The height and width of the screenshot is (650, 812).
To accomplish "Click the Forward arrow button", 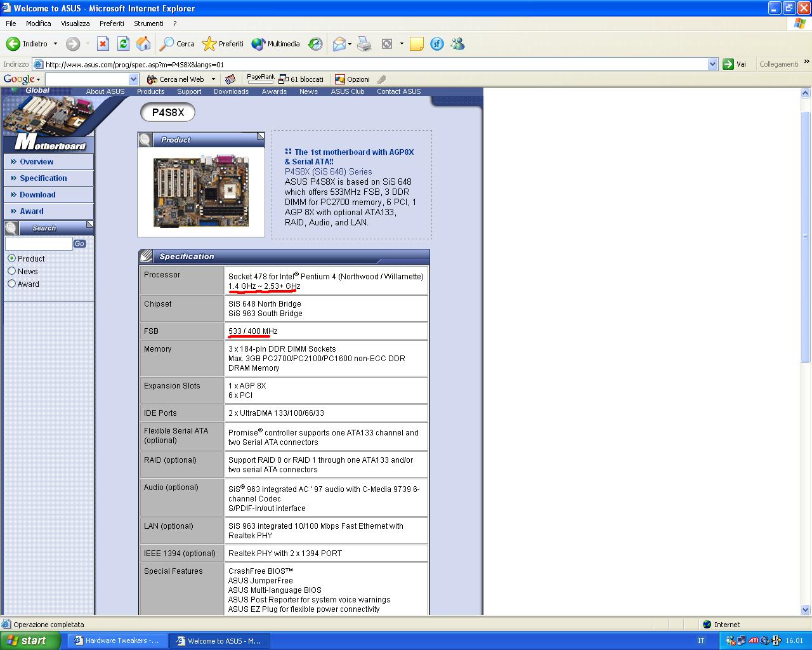I will click(x=73, y=44).
